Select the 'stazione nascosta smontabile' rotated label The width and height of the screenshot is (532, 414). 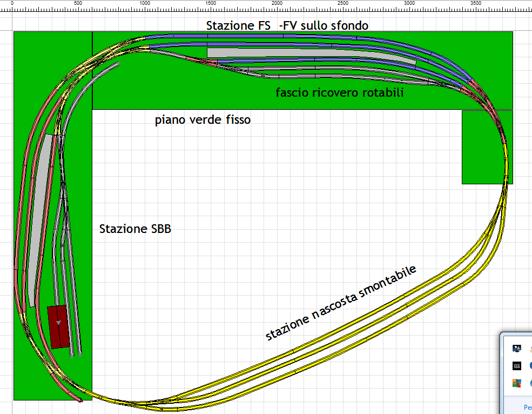pos(341,303)
